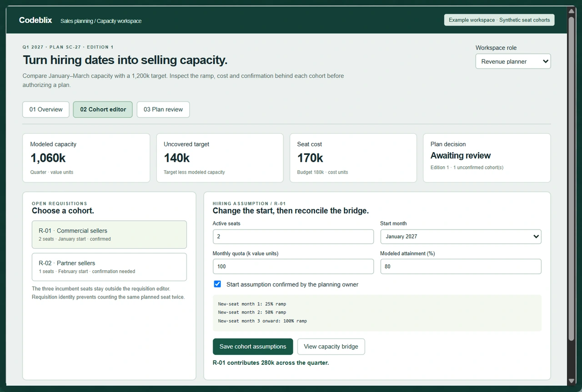This screenshot has height=392, width=582.
Task: Click 'Edition 1 · 1 unconfirmed cohort(s)' text
Action: pyautogui.click(x=467, y=168)
